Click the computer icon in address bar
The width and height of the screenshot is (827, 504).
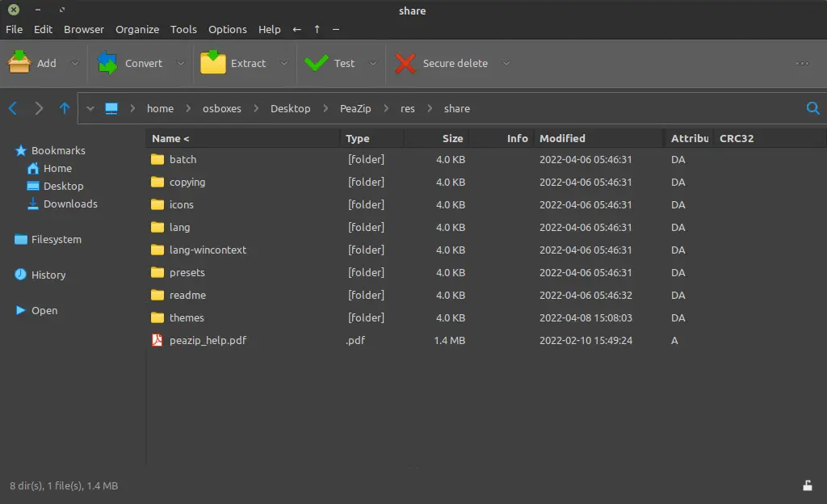(x=111, y=108)
